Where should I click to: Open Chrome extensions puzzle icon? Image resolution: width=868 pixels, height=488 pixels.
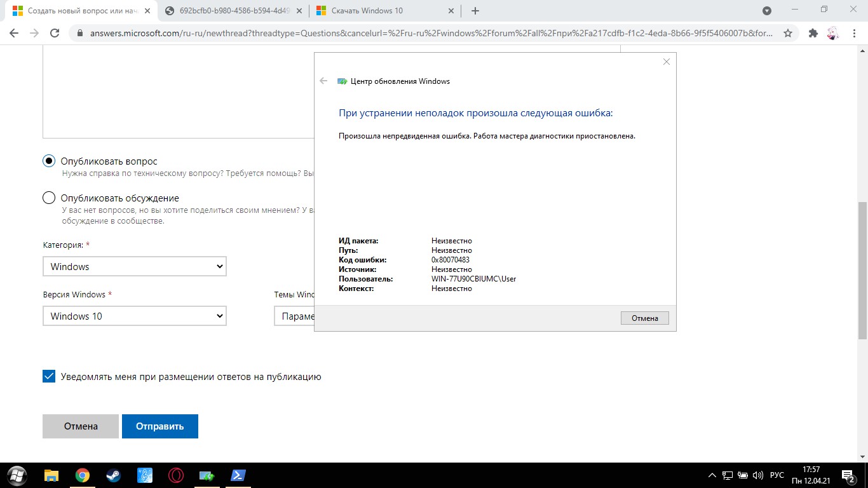(x=813, y=33)
